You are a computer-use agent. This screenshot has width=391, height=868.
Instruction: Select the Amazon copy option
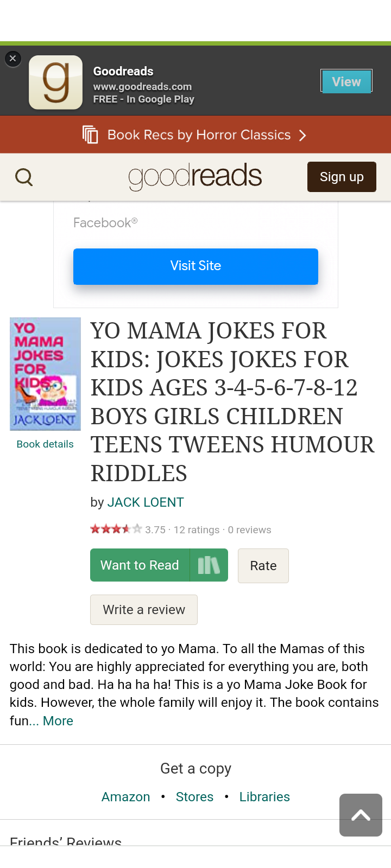click(x=126, y=797)
